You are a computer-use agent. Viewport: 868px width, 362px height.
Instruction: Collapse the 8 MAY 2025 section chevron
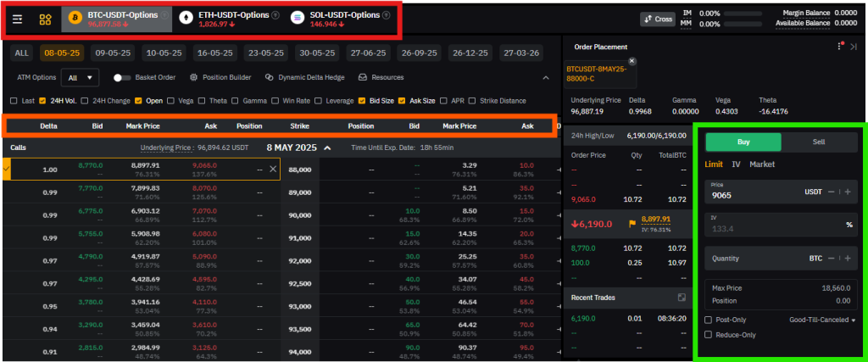point(327,148)
